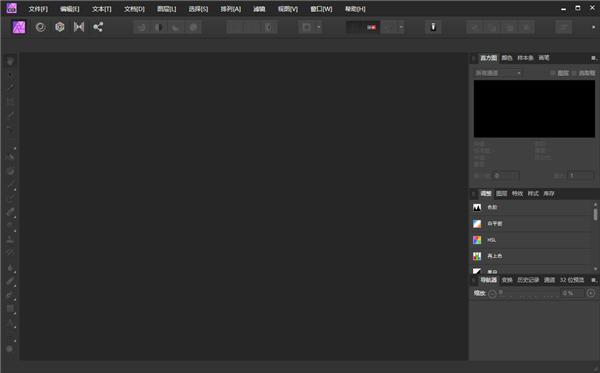Screen dimensions: 600x373
Task: Click the navigator zoom-out minus button
Action: point(492,294)
